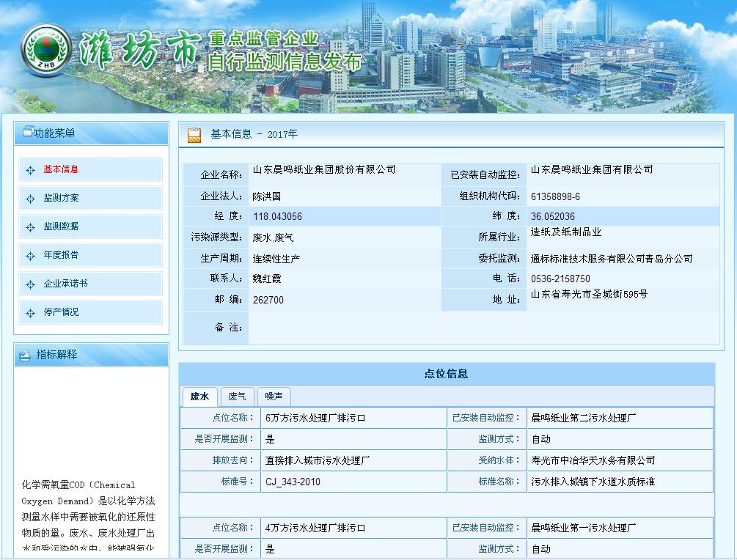Switch to the 噪声 tab
737x560 pixels.
(274, 397)
